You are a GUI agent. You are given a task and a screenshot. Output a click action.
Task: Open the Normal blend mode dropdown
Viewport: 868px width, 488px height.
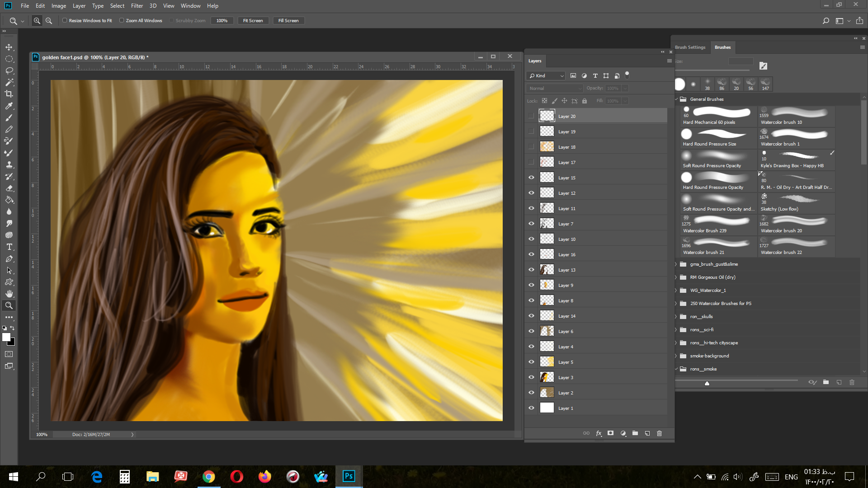tap(554, 89)
